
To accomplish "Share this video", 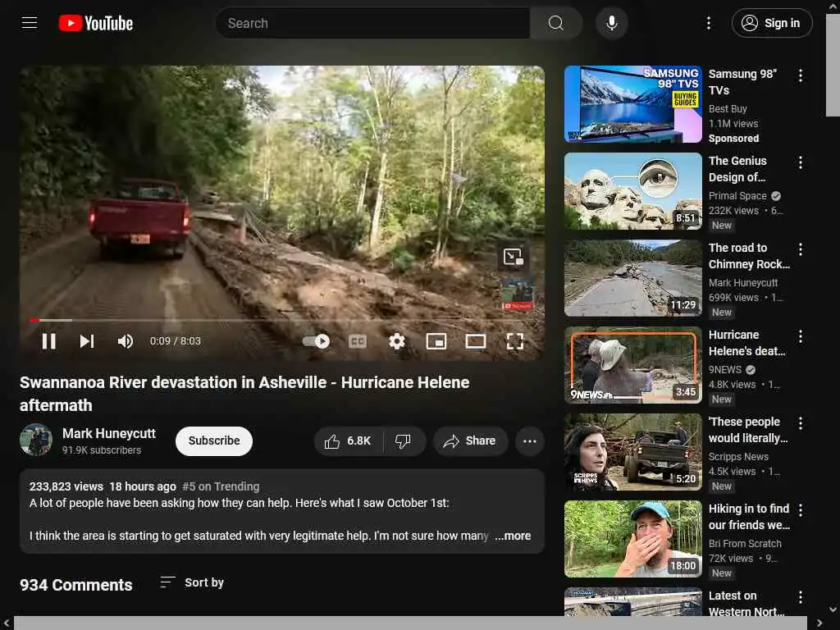I will pos(470,441).
